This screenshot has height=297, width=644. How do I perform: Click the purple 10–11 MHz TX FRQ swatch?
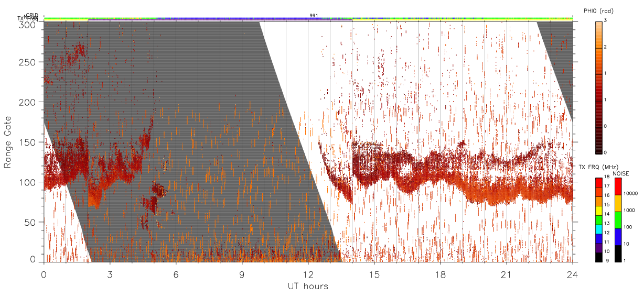(599, 247)
